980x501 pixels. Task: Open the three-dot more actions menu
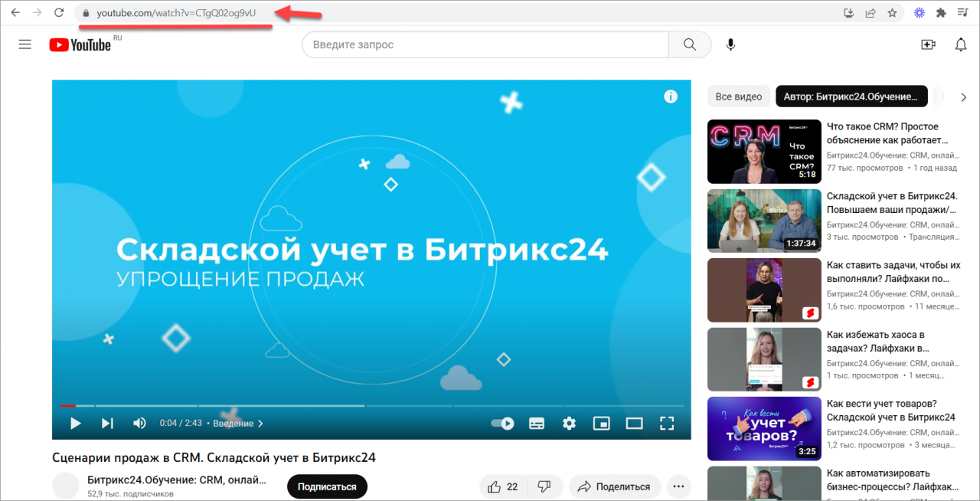pyautogui.click(x=678, y=486)
